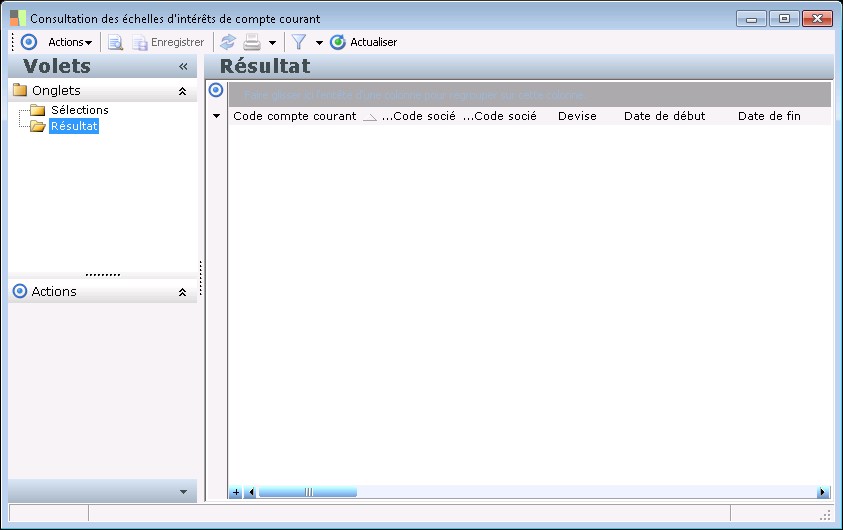Click the Date de début column header
This screenshot has height=530, width=843.
click(665, 116)
